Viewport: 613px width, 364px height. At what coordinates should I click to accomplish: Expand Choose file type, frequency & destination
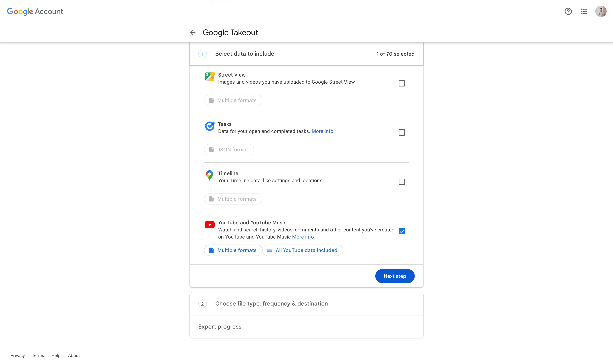coord(306,304)
